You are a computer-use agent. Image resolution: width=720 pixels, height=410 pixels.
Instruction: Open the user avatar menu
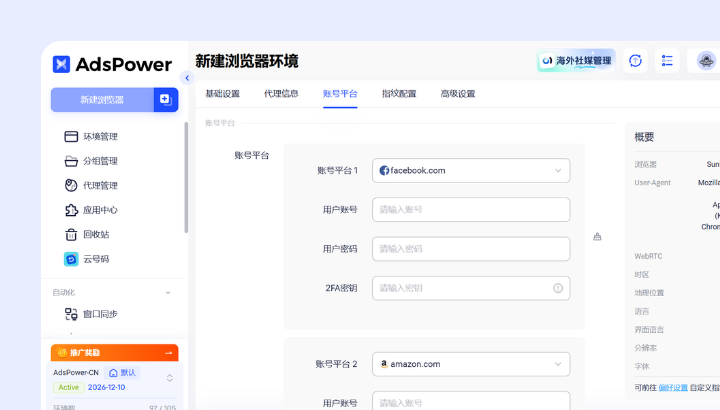706,61
